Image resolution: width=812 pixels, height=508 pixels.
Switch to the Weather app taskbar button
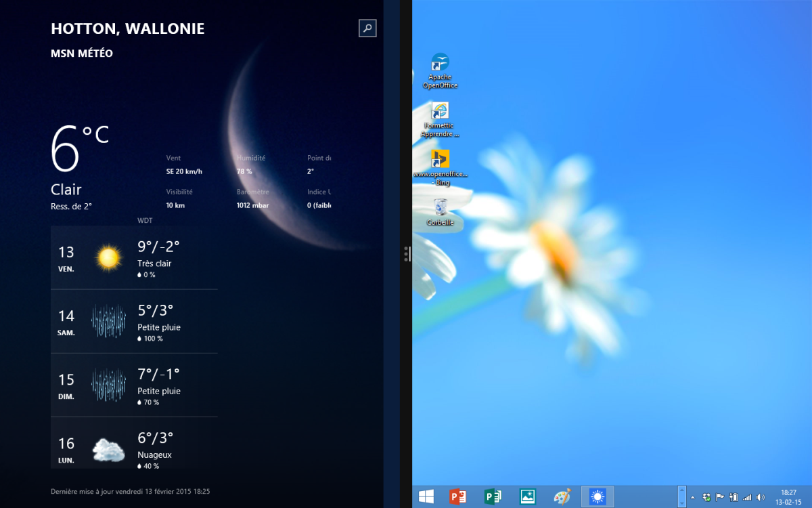click(x=597, y=496)
